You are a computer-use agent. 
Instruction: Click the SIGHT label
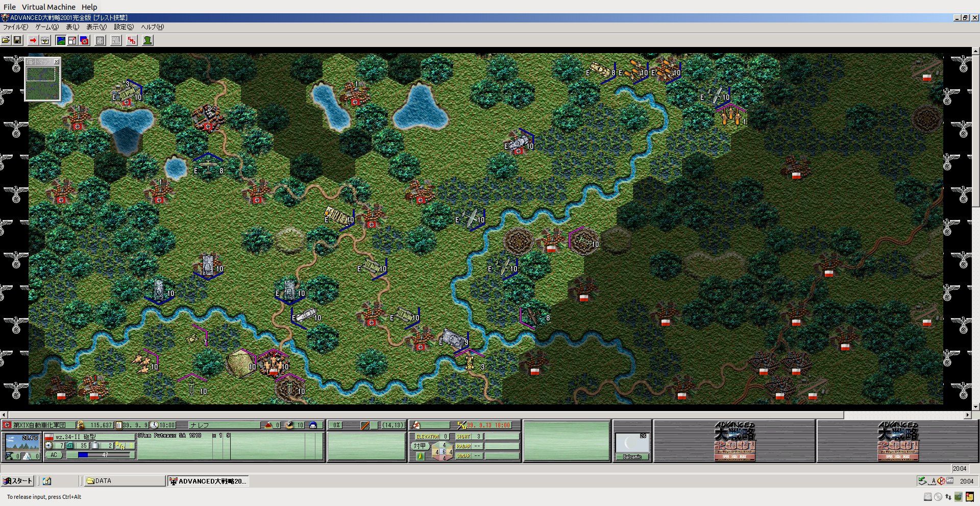463,437
